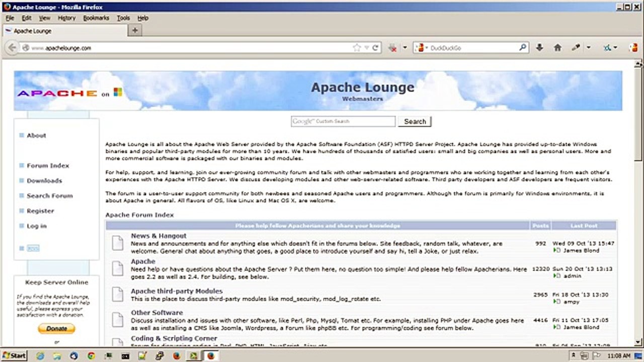This screenshot has height=362, width=644.
Task: Open the Register sidebar link
Action: point(40,211)
